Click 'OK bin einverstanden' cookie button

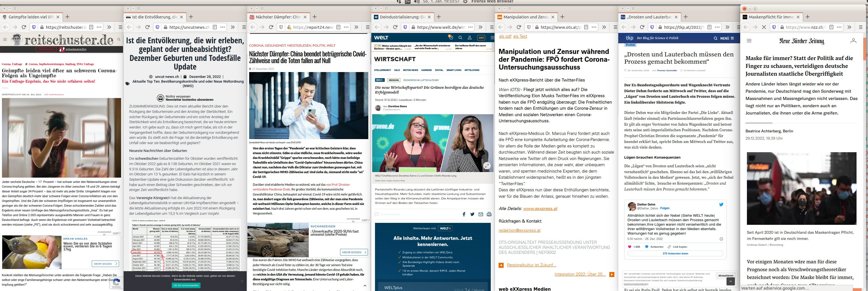(186, 285)
